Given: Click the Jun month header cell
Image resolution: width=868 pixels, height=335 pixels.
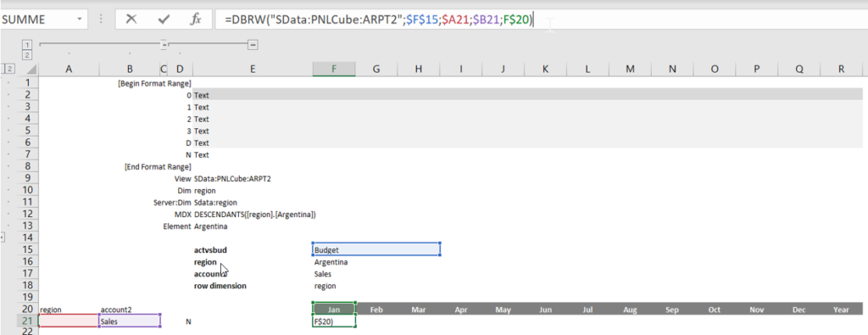Looking at the screenshot, I should click(545, 310).
